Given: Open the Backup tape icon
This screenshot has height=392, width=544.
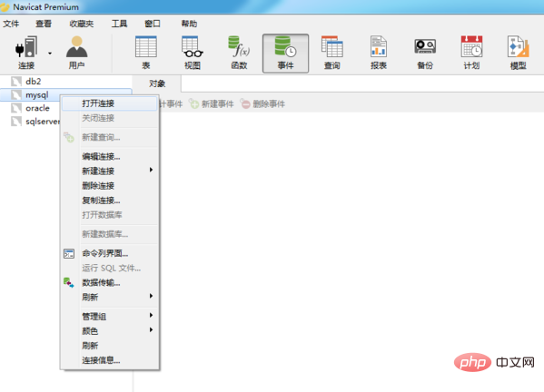Looking at the screenshot, I should pos(425,47).
